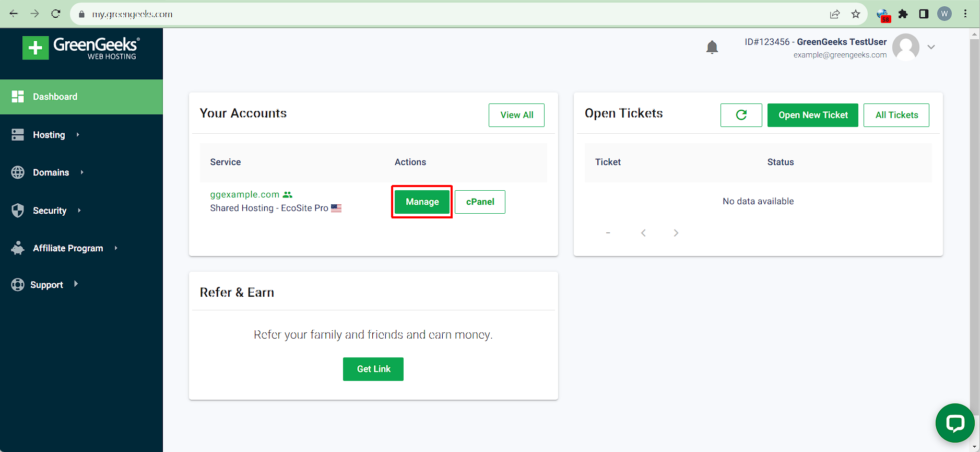Screen dimensions: 980x452
Task: Open the ggexample.com service link
Action: coord(245,194)
